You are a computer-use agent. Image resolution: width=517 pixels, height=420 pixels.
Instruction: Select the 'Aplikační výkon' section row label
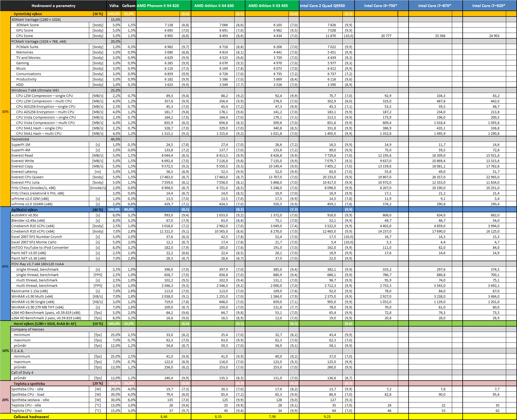click(x=24, y=210)
